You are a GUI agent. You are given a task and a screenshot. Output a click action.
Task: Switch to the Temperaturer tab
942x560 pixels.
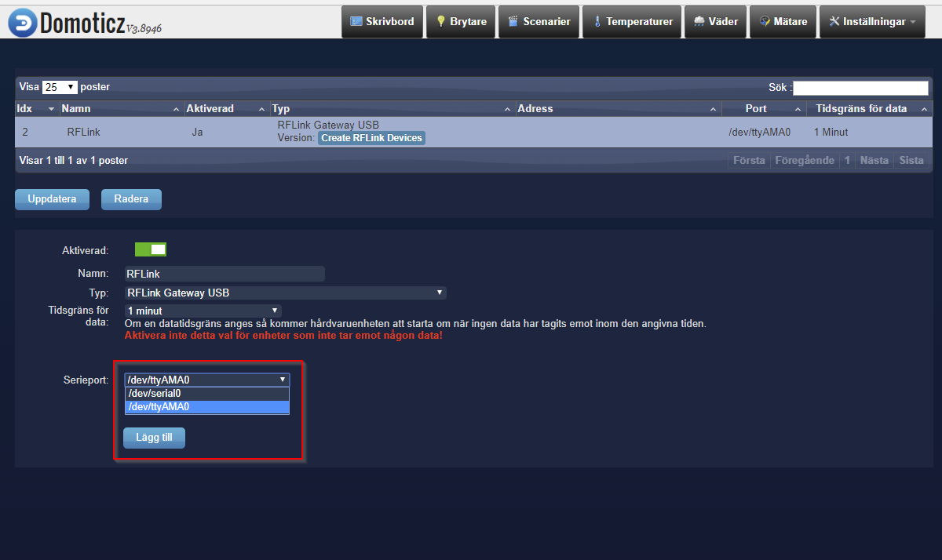[632, 22]
